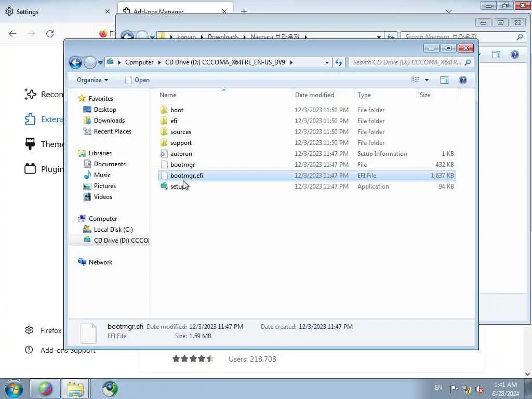Sort by Size column header
Screen dimensions: 532x399
coord(425,95)
